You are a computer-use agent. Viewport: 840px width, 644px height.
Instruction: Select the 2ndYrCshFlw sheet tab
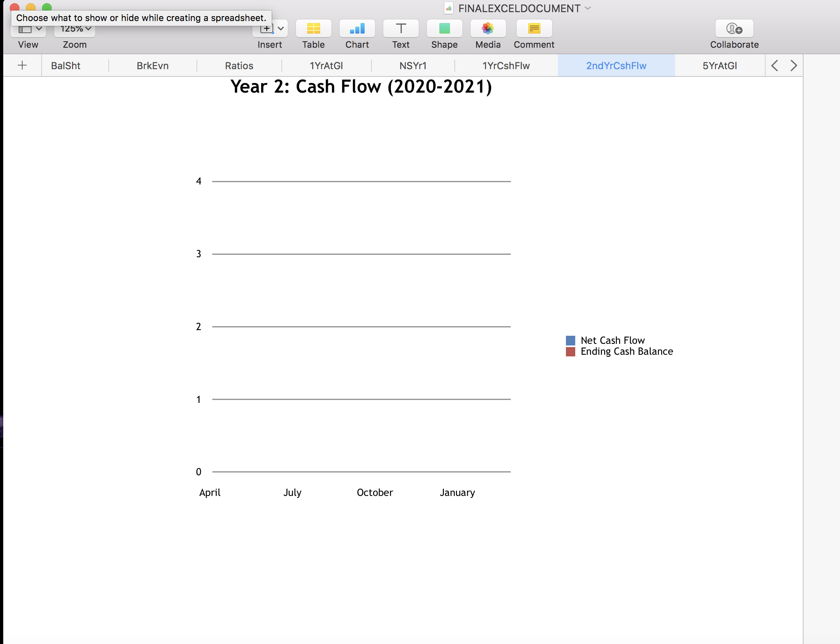(x=616, y=66)
